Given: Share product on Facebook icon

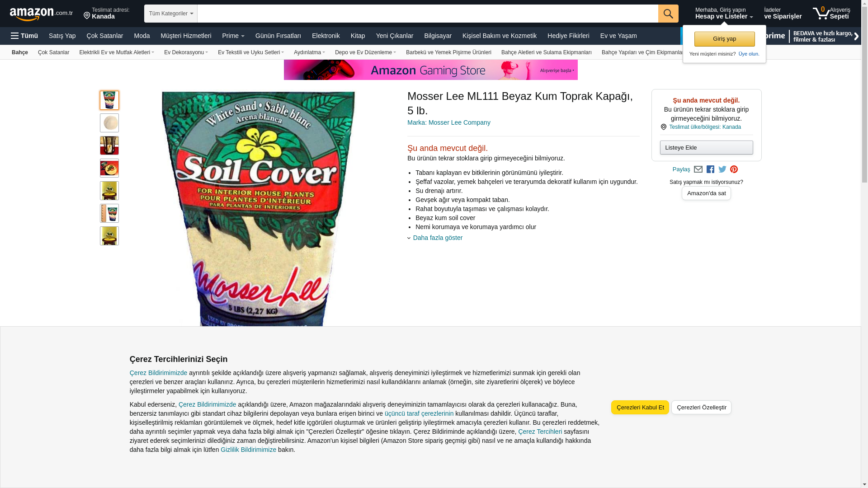Looking at the screenshot, I should (710, 169).
